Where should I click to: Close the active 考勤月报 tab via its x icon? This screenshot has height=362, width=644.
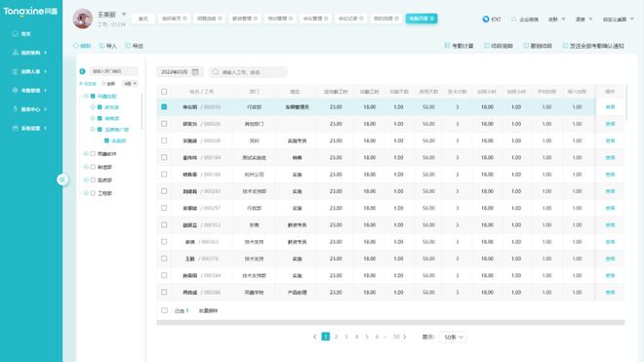coord(432,19)
